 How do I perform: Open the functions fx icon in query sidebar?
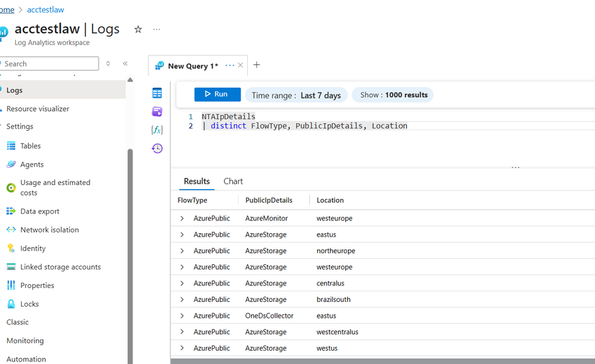[x=157, y=129]
